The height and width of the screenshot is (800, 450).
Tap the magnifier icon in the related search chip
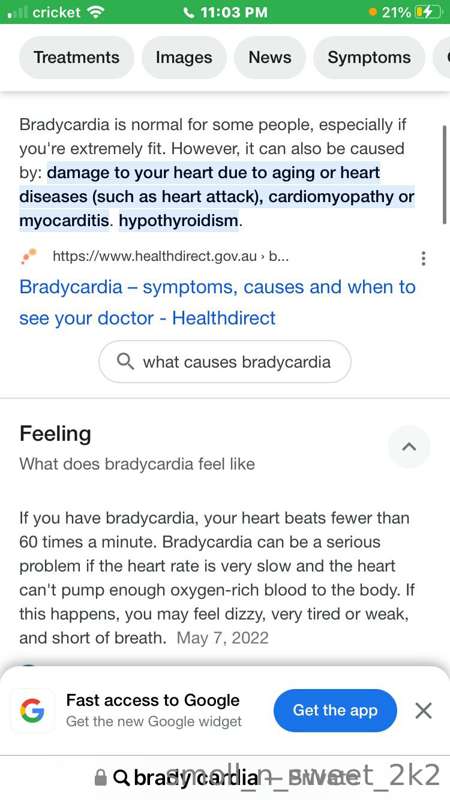click(x=125, y=362)
